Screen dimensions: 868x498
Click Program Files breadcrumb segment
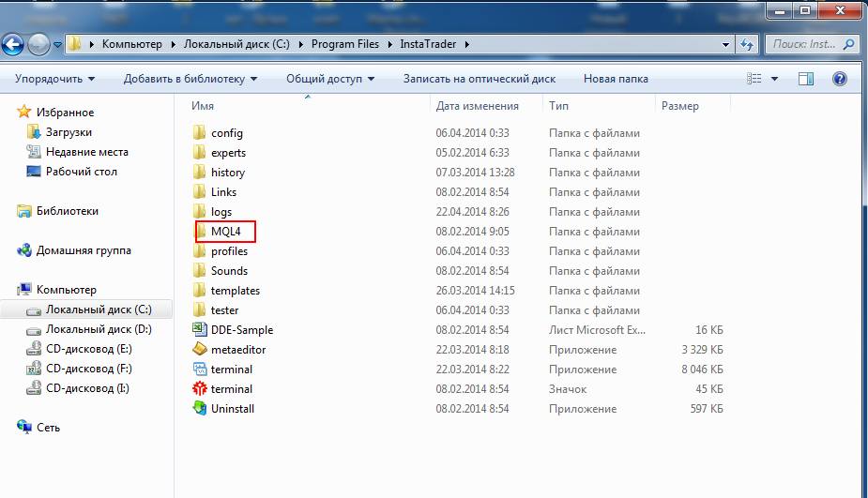click(x=345, y=44)
